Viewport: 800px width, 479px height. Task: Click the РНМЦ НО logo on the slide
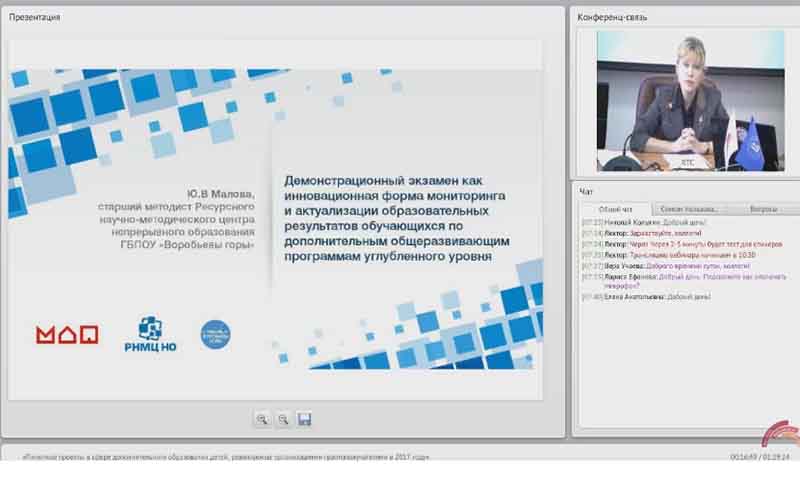click(x=150, y=333)
